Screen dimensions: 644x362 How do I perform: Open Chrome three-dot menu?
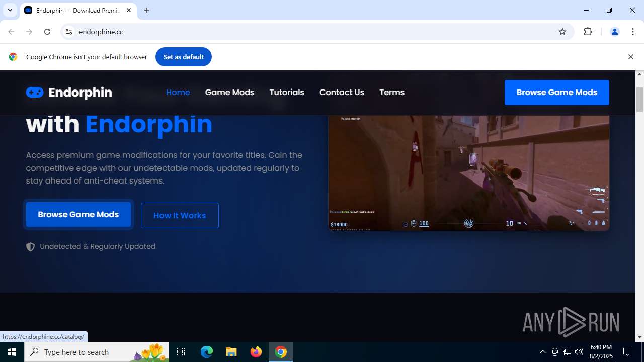632,32
